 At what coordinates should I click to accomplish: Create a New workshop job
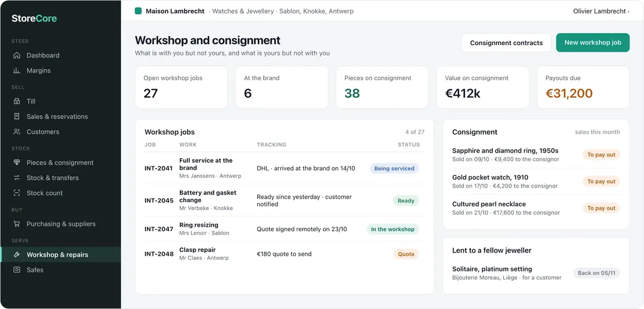592,43
